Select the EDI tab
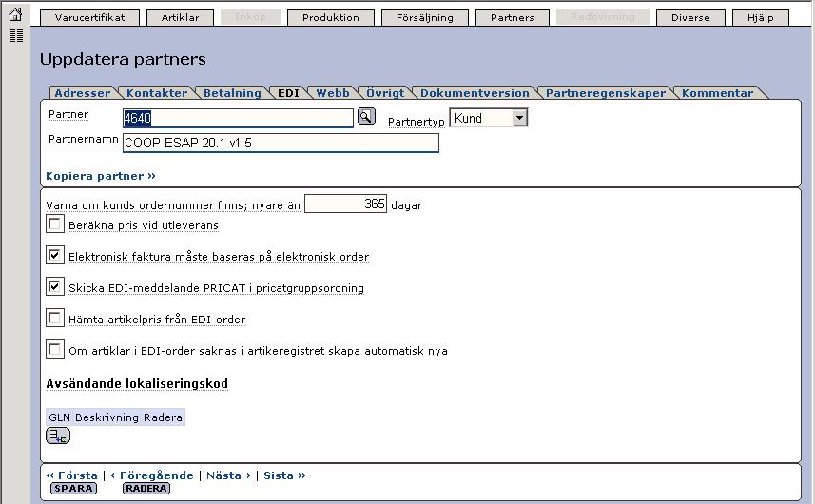The image size is (815, 504). coord(288,93)
